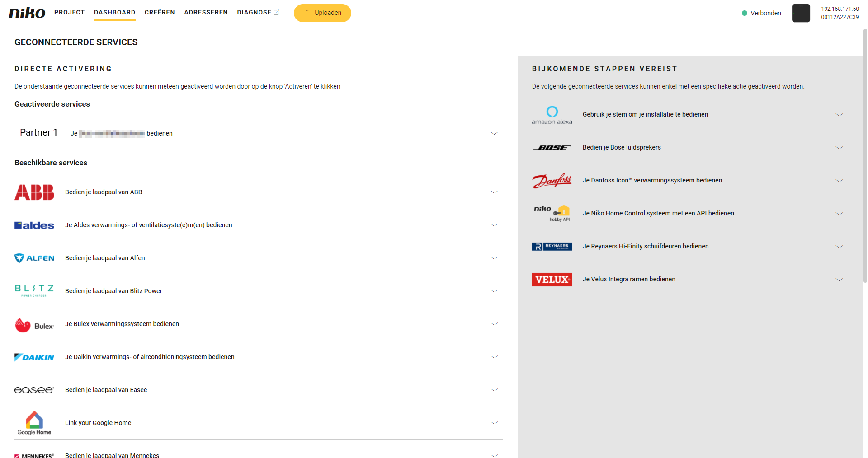Expand the Easee laadpaal chevron
868x458 pixels.
tap(494, 390)
